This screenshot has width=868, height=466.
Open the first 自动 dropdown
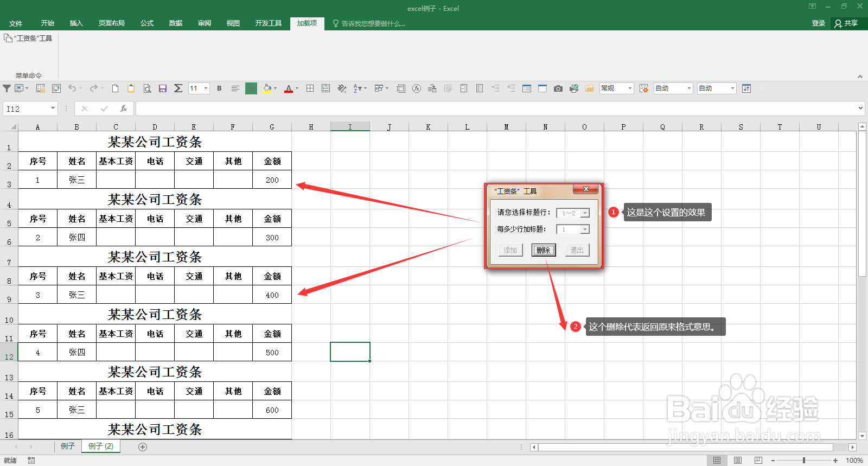pyautogui.click(x=689, y=88)
